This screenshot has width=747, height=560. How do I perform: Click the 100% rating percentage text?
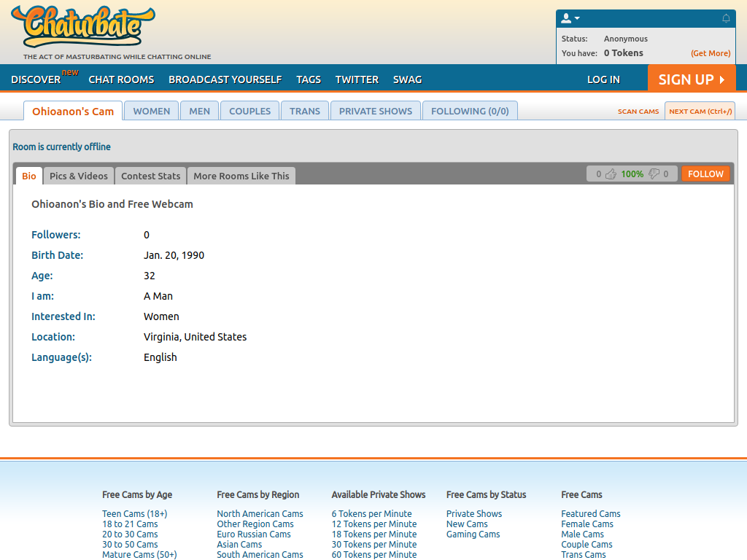tap(632, 174)
